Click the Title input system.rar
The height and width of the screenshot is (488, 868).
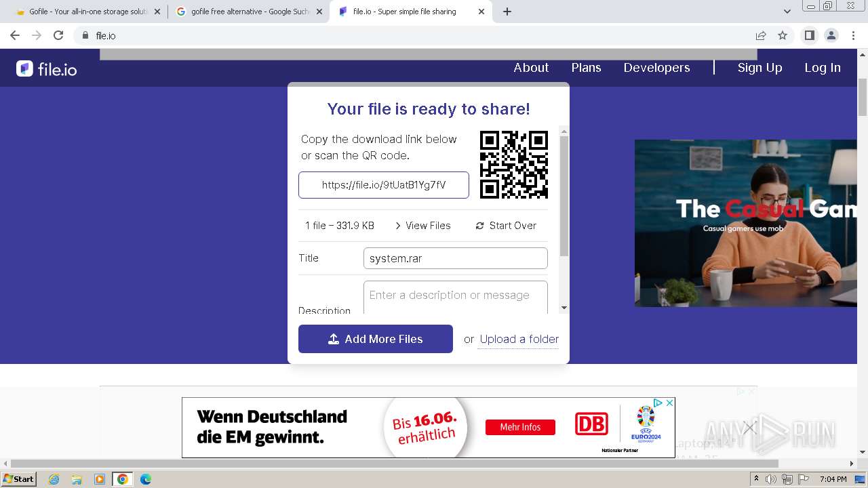[x=456, y=258]
